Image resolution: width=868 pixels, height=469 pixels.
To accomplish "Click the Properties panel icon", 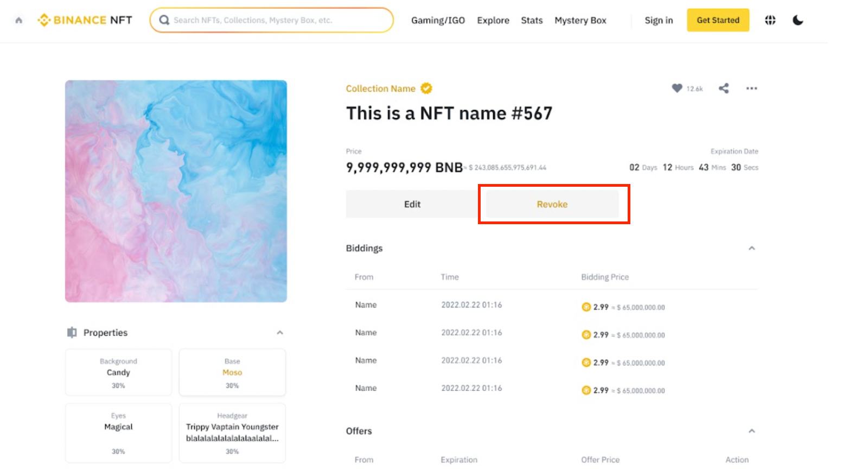I will pos(72,332).
